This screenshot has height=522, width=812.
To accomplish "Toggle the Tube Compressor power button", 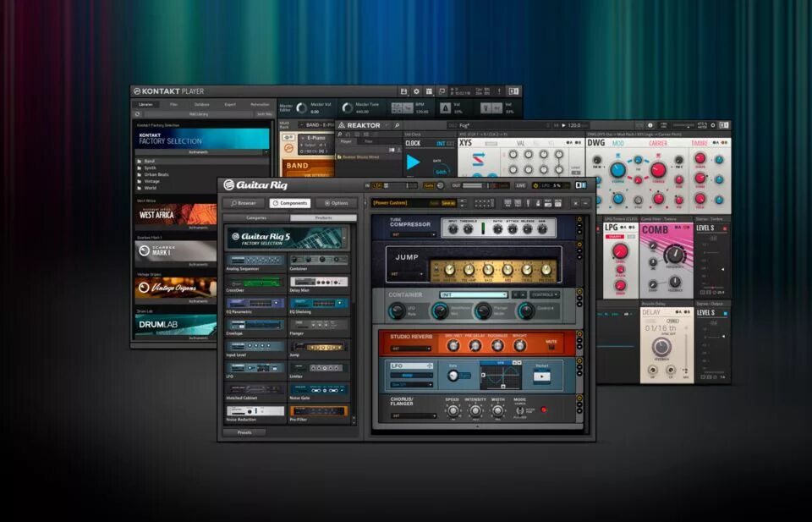I will coord(579,218).
